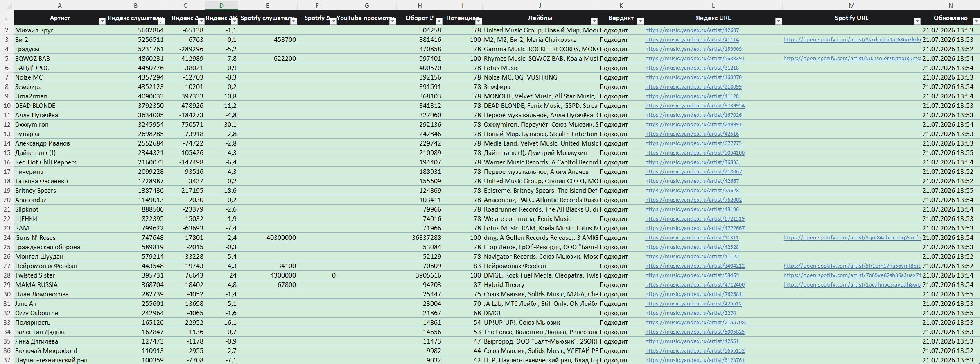Open the sorted Яндекс слушатели filter dropdown
980x364 pixels.
[161, 21]
